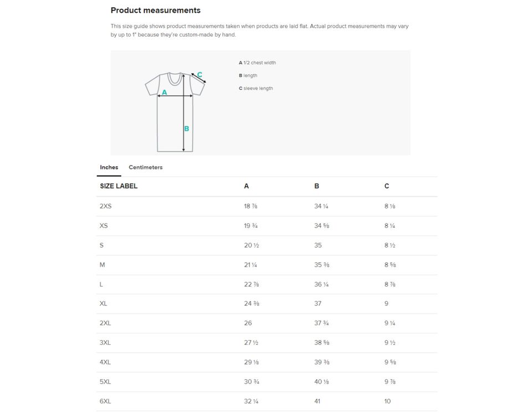The height and width of the screenshot is (414, 532).
Task: Click the column A table header
Action: click(247, 186)
